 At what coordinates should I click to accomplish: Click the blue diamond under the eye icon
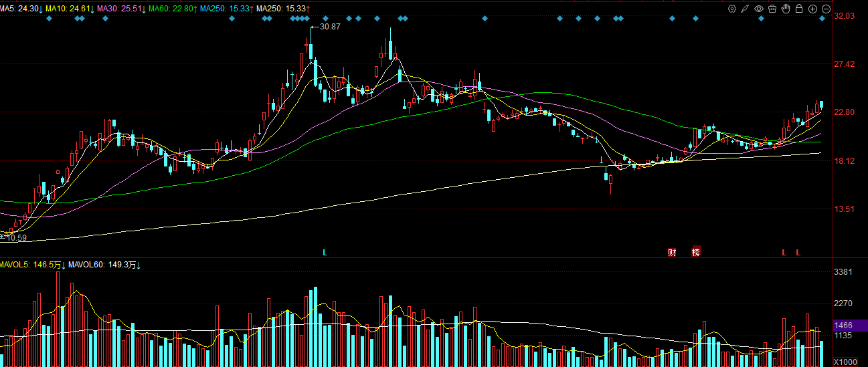tap(761, 18)
